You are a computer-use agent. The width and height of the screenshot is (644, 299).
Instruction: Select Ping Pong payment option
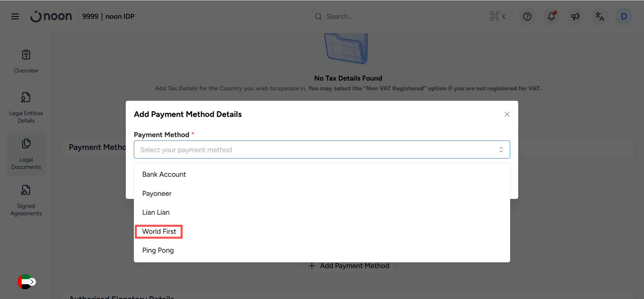[x=158, y=250]
